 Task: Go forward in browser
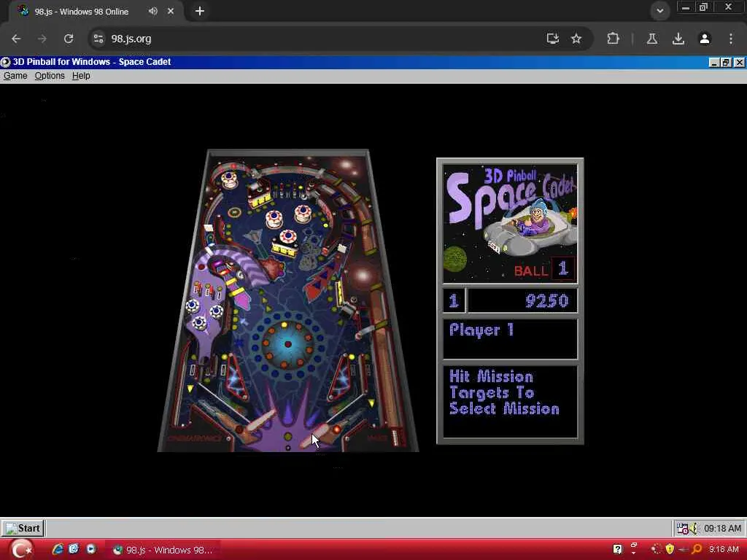click(x=42, y=39)
